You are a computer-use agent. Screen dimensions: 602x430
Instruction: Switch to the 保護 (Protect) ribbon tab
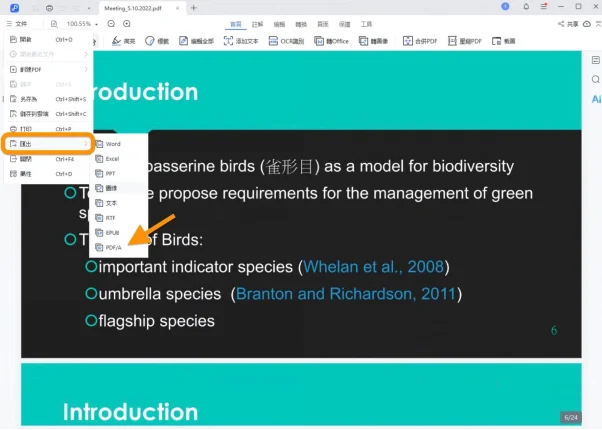pos(344,24)
